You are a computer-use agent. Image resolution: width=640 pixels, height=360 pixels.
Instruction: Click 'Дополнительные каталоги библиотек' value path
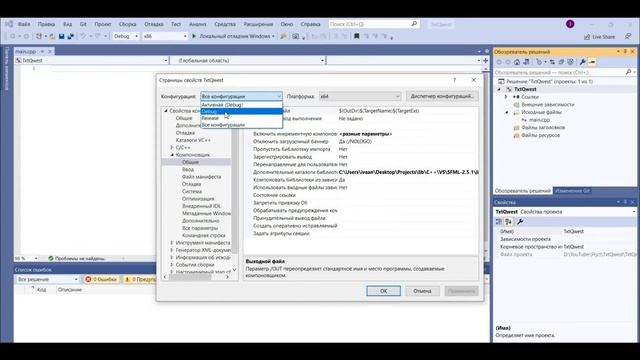(x=409, y=172)
